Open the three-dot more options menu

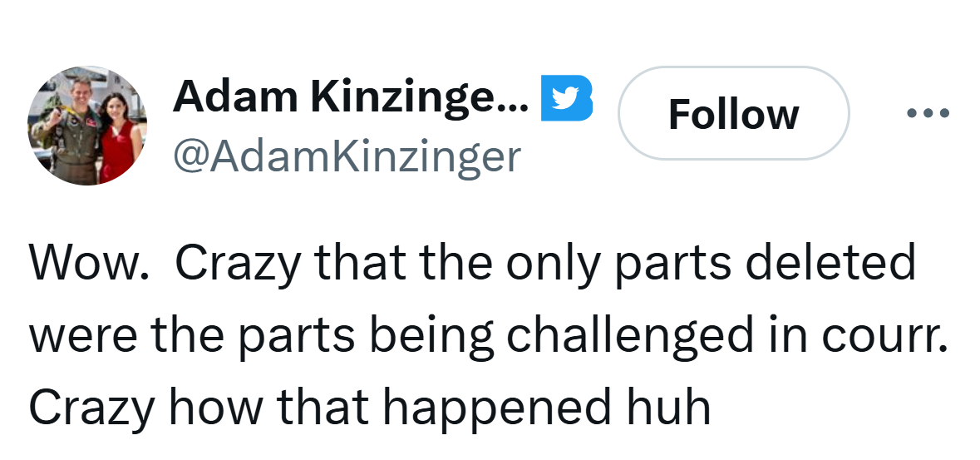pos(928,113)
